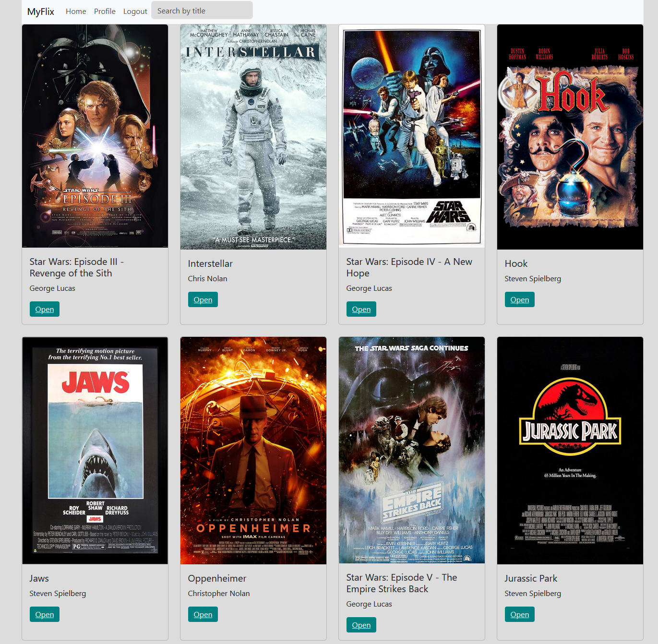Viewport: 658px width, 644px height.
Task: Open the Profile page link
Action: [105, 12]
